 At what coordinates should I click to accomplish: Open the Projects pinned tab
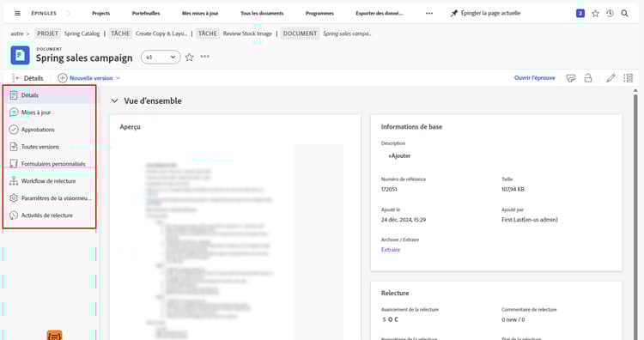(101, 13)
